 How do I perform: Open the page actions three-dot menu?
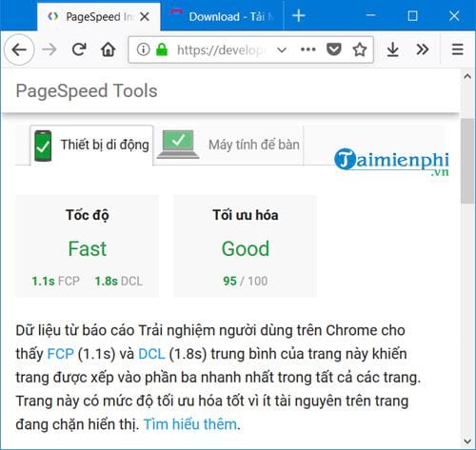coord(308,49)
